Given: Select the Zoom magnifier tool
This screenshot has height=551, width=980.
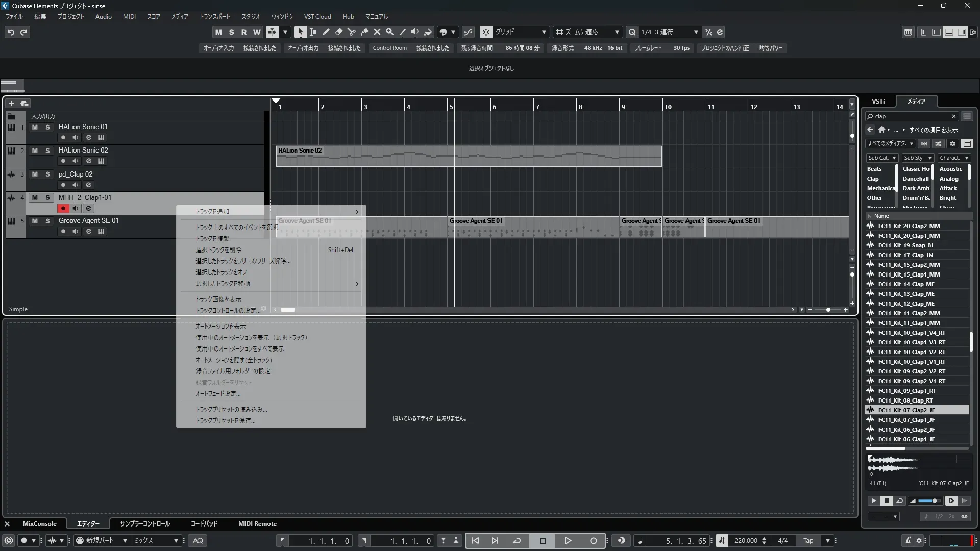Looking at the screenshot, I should click(x=389, y=32).
